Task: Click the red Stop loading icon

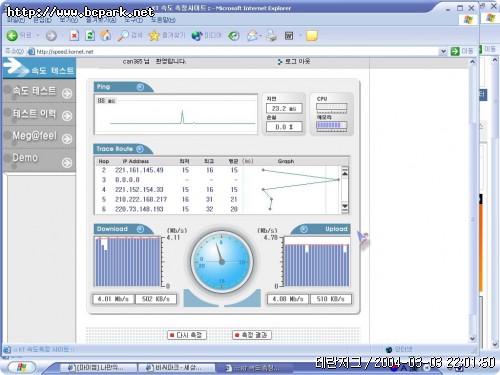Action: 74,36
